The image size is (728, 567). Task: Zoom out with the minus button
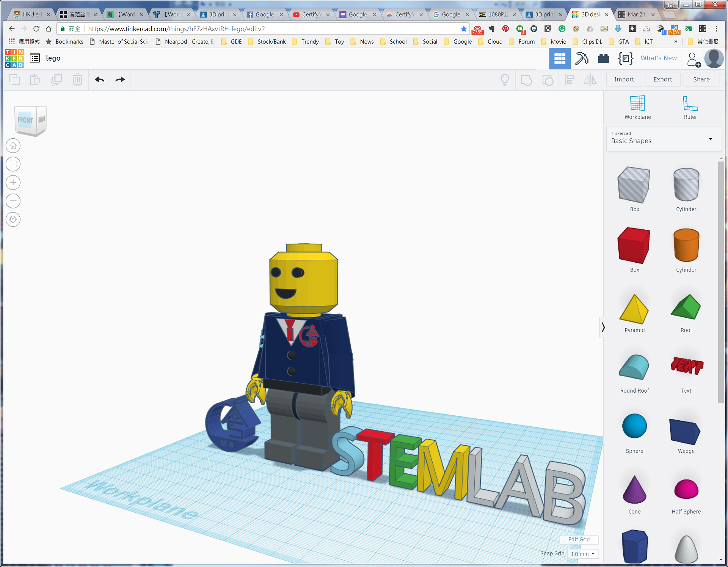[x=13, y=201]
